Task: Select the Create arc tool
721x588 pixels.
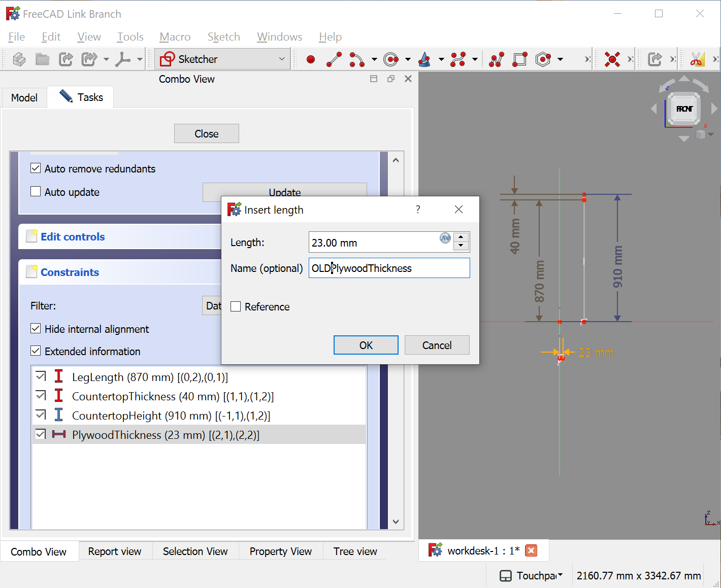Action: 357,59
